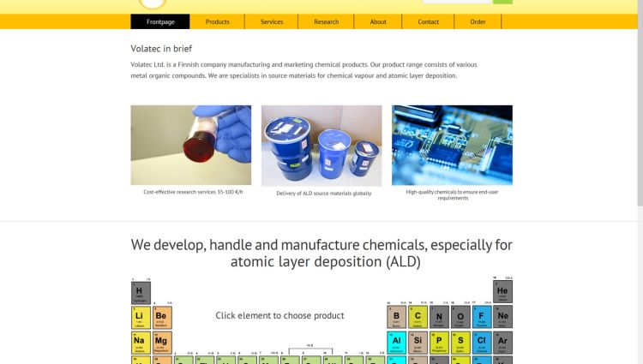Select Nitrogen (N) element tile

pyautogui.click(x=439, y=317)
